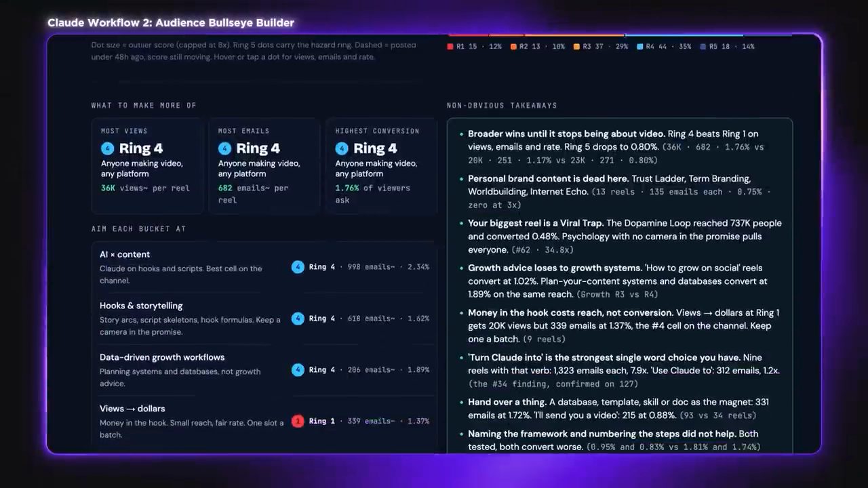Click the '998 emails~ · 2.34%' value

click(x=388, y=267)
